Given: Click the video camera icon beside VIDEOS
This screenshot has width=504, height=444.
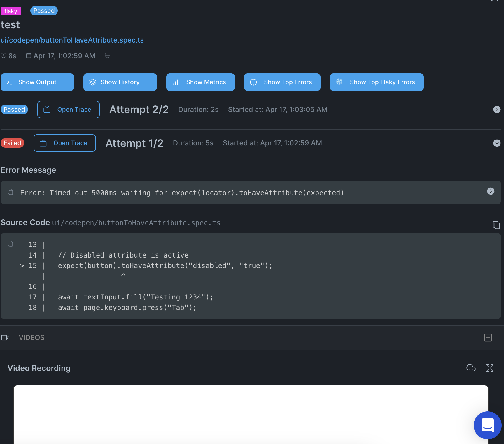Looking at the screenshot, I should [x=6, y=337].
